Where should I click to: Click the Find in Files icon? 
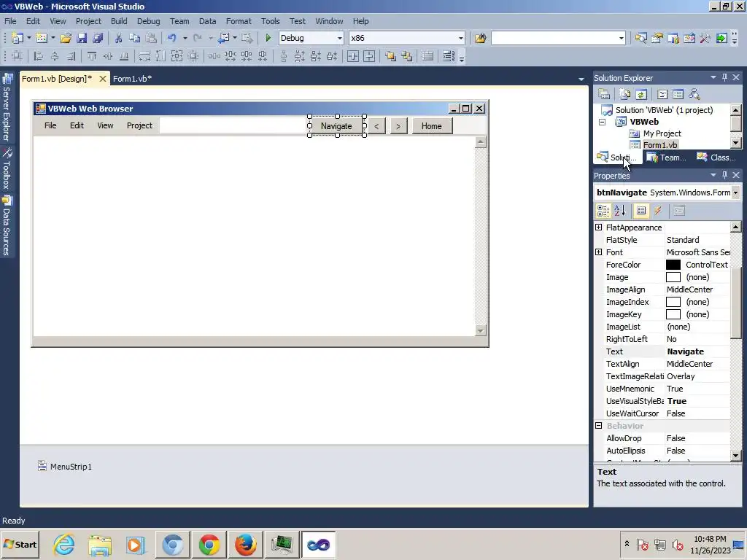click(x=480, y=38)
